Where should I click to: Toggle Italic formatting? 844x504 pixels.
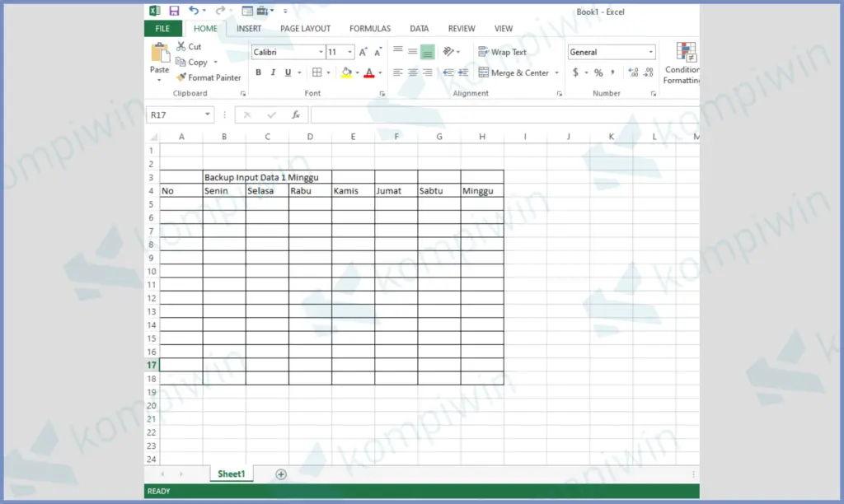(x=272, y=72)
